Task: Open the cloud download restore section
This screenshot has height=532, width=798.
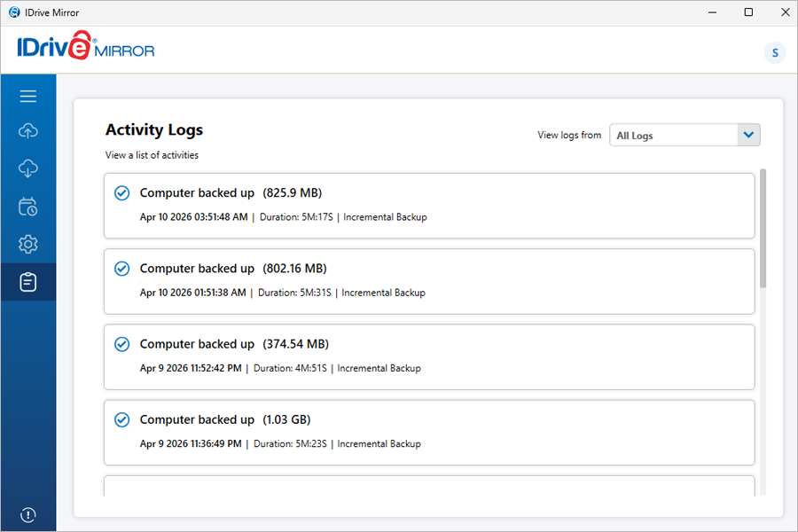Action: (27, 168)
